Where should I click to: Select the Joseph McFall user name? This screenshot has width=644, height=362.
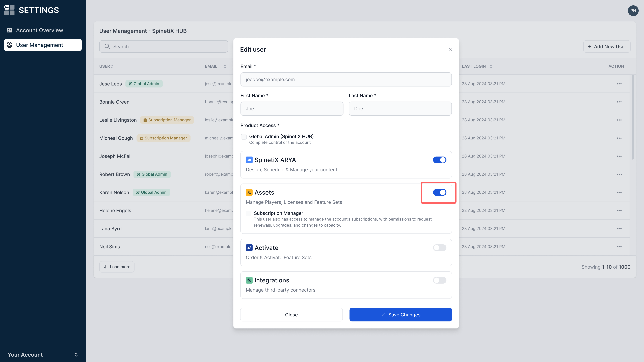(x=115, y=156)
